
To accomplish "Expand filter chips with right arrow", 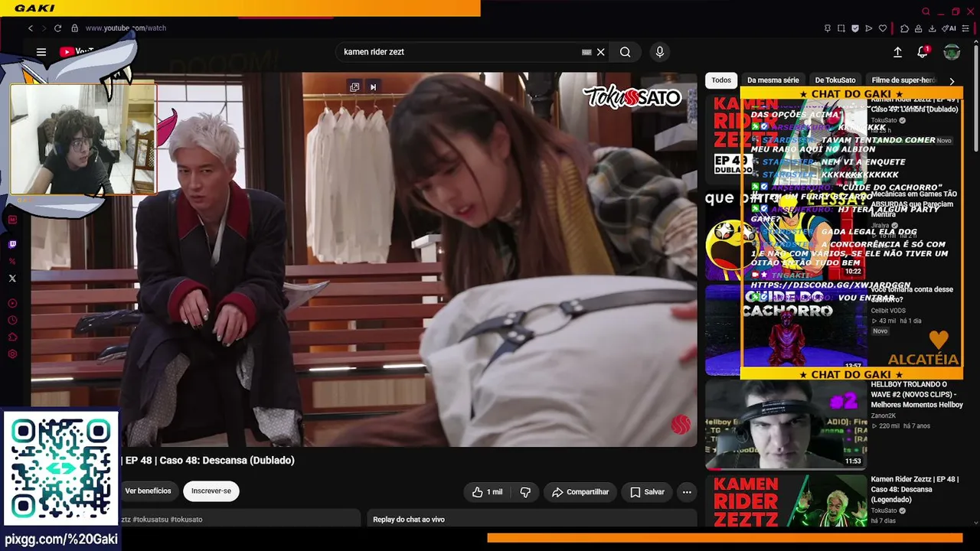I will (952, 81).
